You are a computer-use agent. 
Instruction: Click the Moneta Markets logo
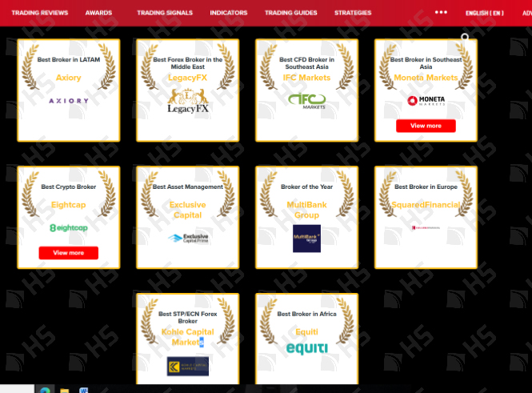(x=426, y=101)
